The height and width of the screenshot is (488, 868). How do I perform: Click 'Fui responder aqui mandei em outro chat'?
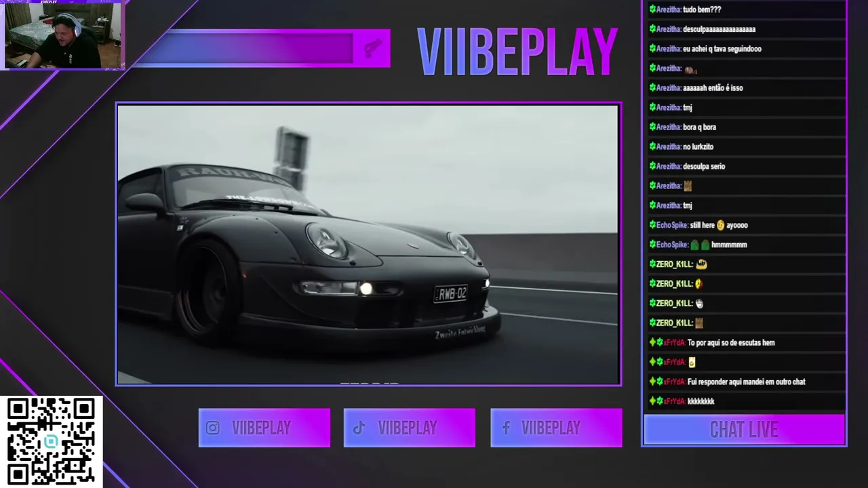coord(747,382)
